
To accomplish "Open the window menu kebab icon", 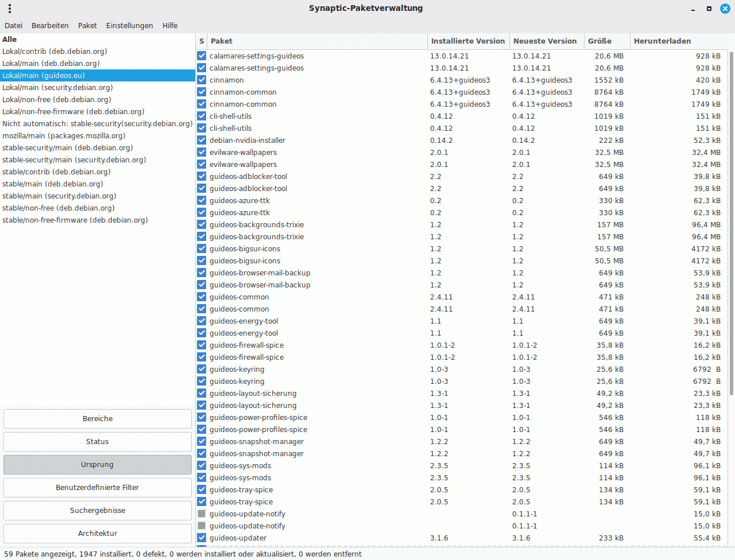I will (10, 9).
